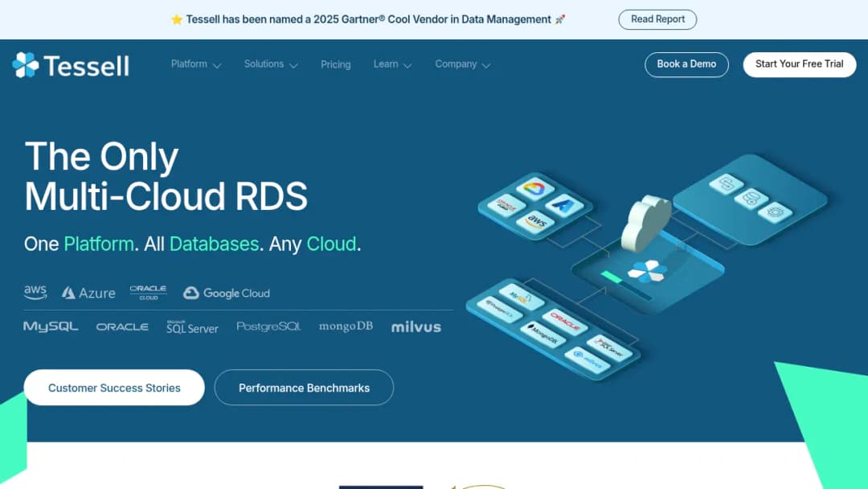
Task: Click the mongoDB logo
Action: click(346, 327)
